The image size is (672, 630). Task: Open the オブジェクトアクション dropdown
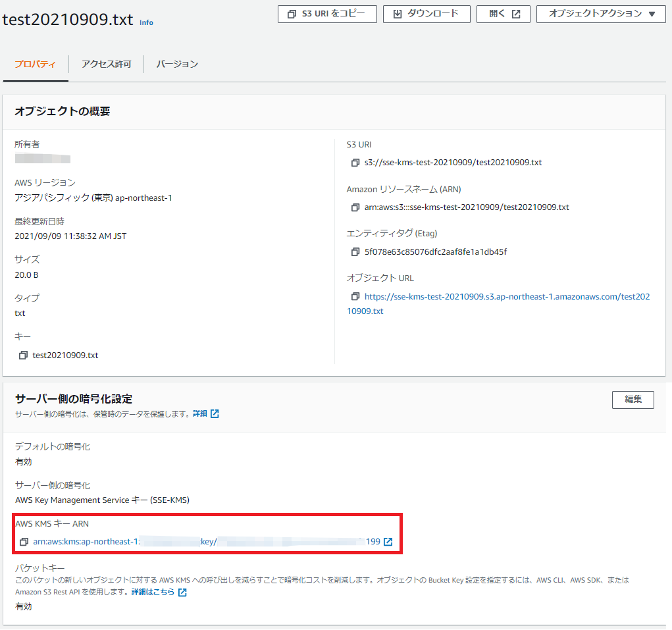[600, 14]
